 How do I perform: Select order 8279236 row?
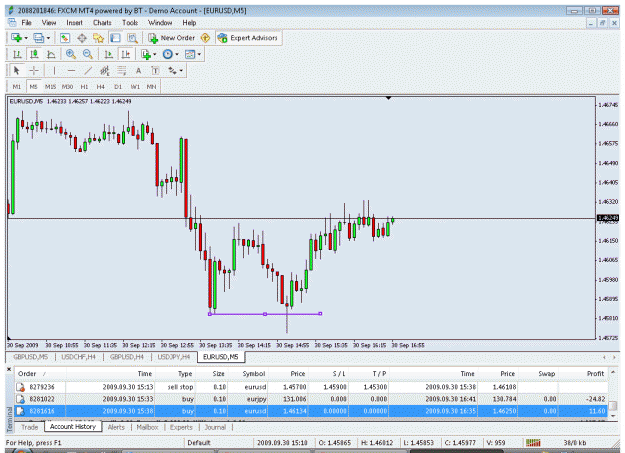point(311,387)
